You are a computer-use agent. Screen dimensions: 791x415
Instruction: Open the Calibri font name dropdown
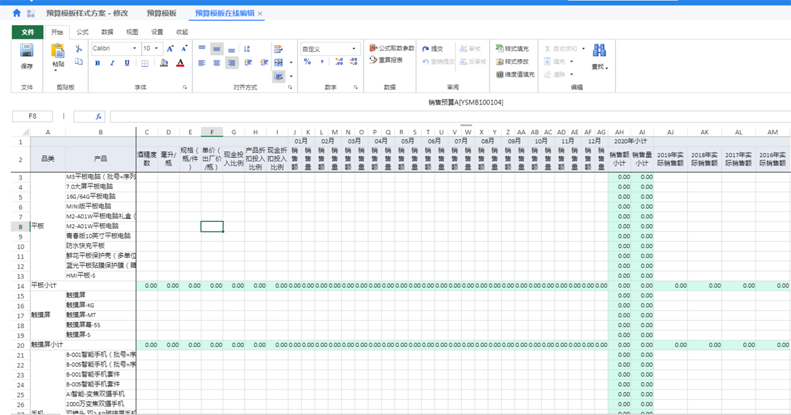114,48
